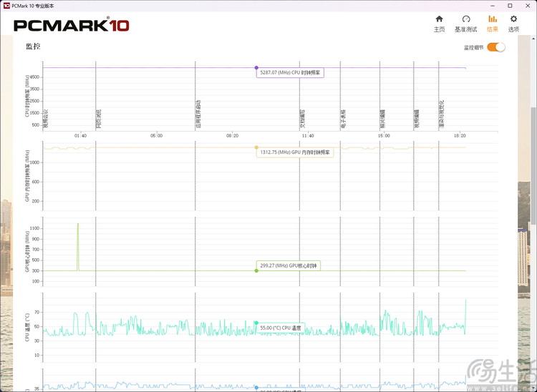Click the 5287.07 MHz CPU clock tooltip

tap(290, 72)
